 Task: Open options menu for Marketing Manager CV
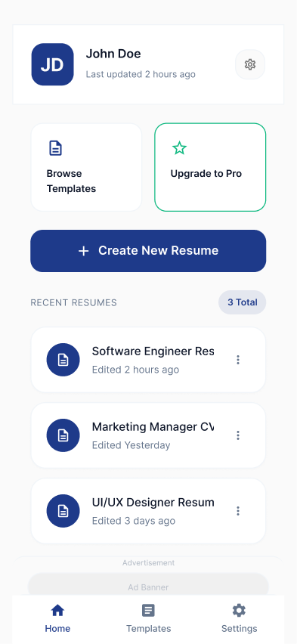(x=238, y=435)
